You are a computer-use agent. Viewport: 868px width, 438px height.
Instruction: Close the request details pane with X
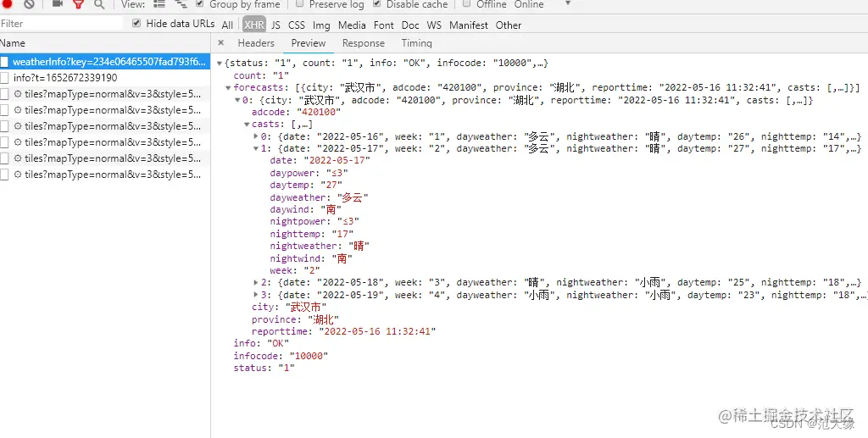pos(221,42)
